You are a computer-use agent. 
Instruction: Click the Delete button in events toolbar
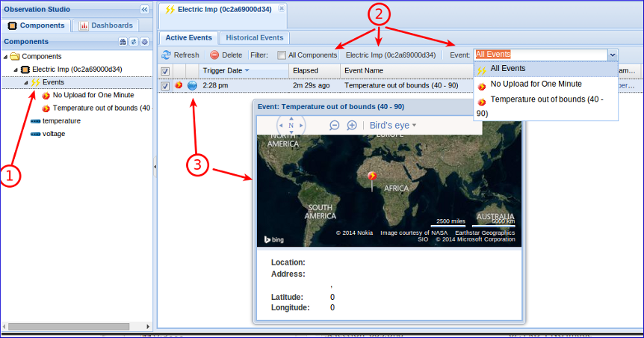226,55
